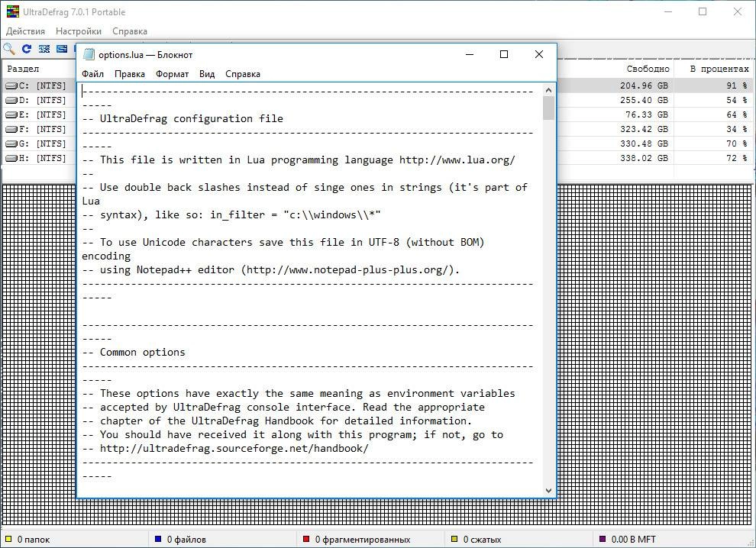Click the Notepad icon in options.lua title bar
Viewport: 756px width, 548px height.
(x=89, y=54)
